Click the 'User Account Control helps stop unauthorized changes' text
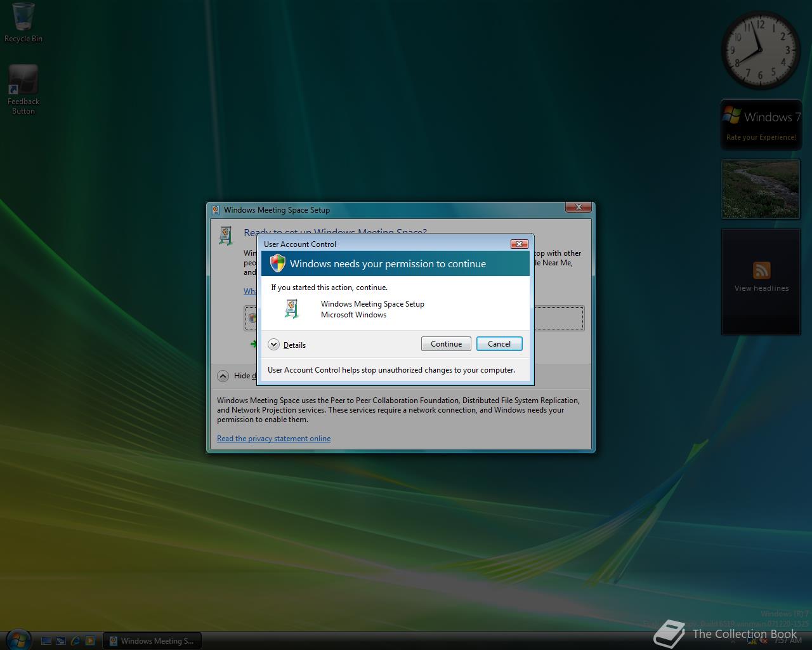This screenshot has height=650, width=812. tap(391, 370)
